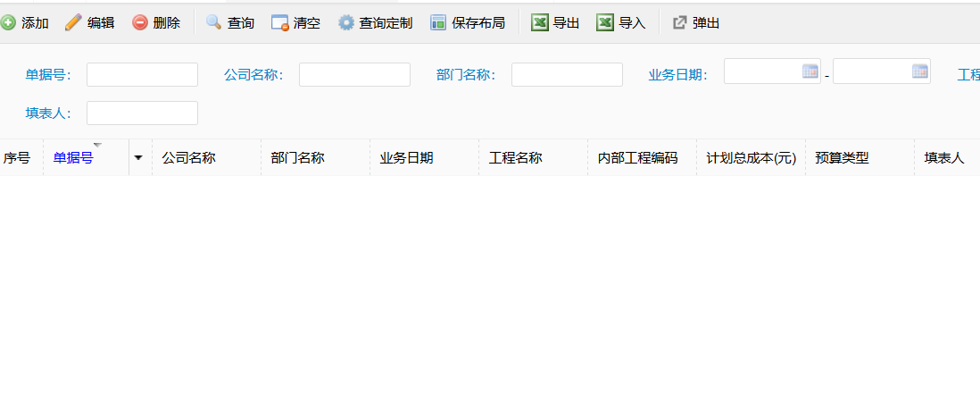This screenshot has height=403, width=980.
Task: Click the 导出 button label
Action: 566,24
